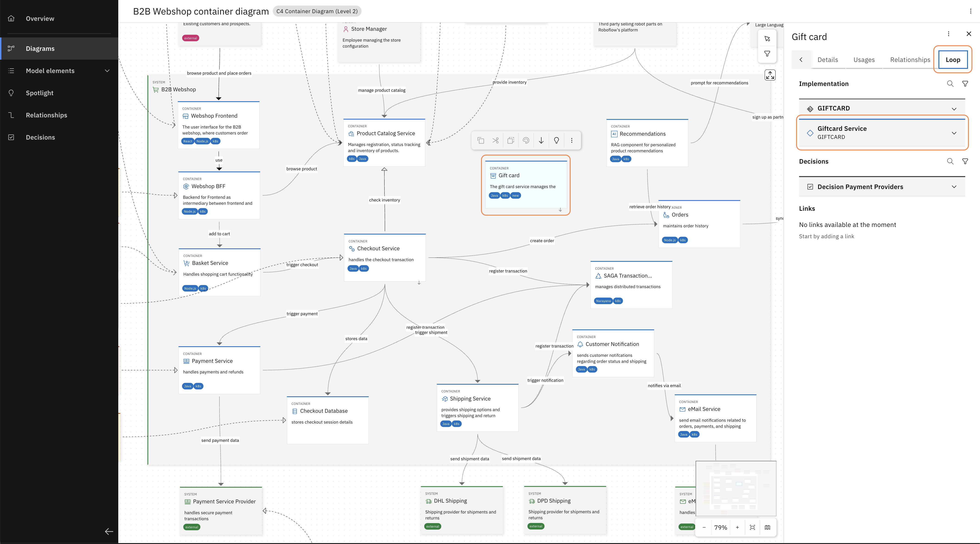Click the export diagram icon

click(770, 75)
